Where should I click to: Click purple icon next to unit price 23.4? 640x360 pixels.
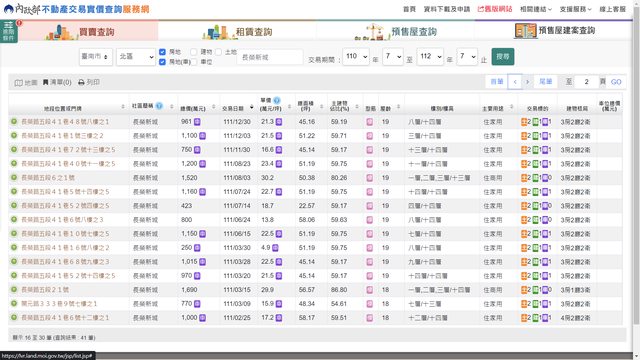click(x=279, y=164)
